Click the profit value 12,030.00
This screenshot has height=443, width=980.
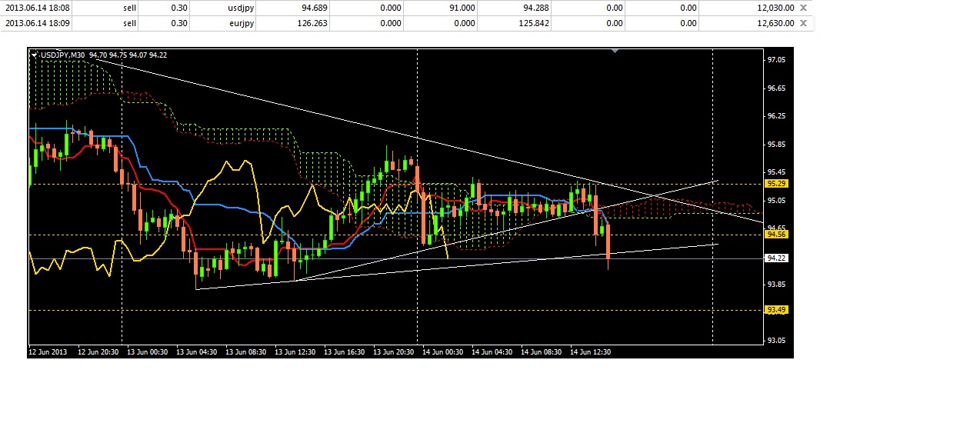[x=775, y=8]
